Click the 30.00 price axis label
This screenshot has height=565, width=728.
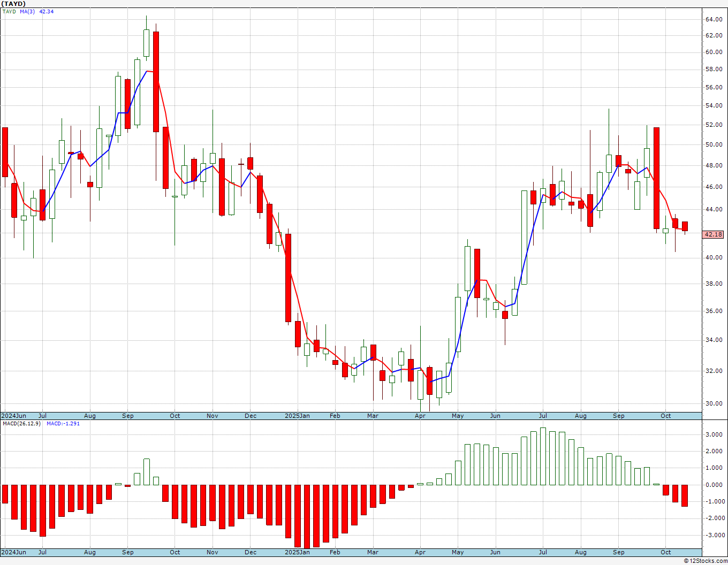714,404
